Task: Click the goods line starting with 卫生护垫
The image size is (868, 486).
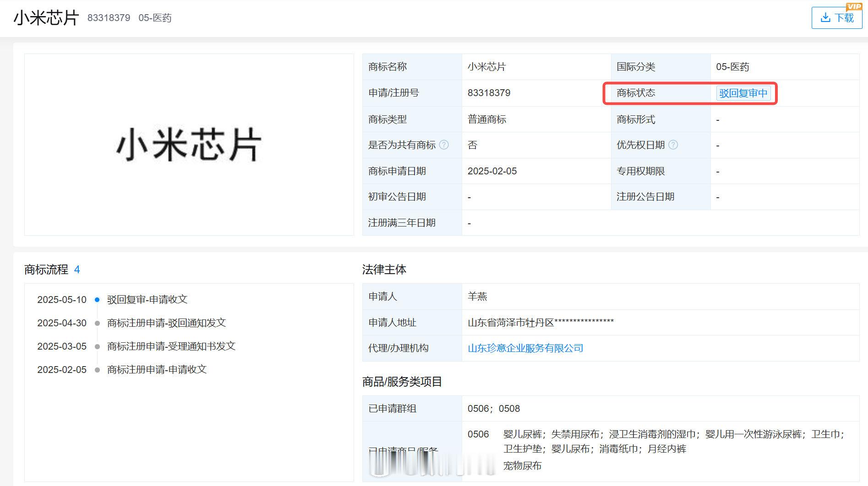Action: click(x=595, y=449)
